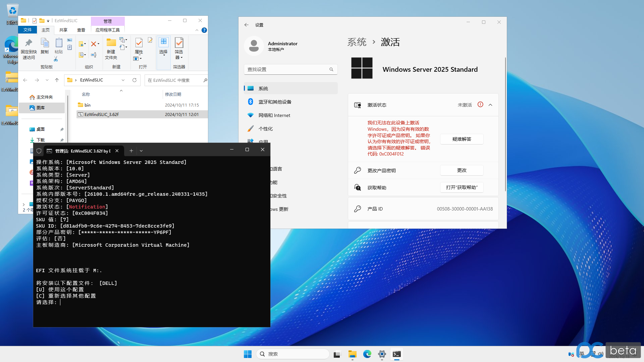Expand the address bar history dropdown
644x362 pixels.
[x=123, y=80]
